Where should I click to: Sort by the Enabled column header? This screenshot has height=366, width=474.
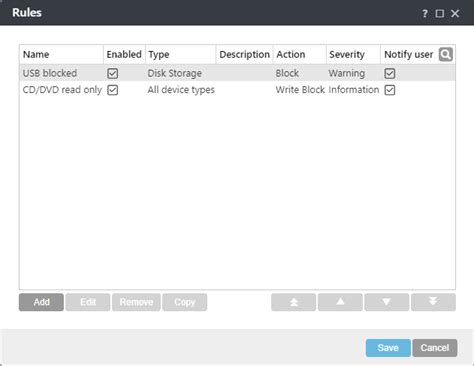(124, 54)
